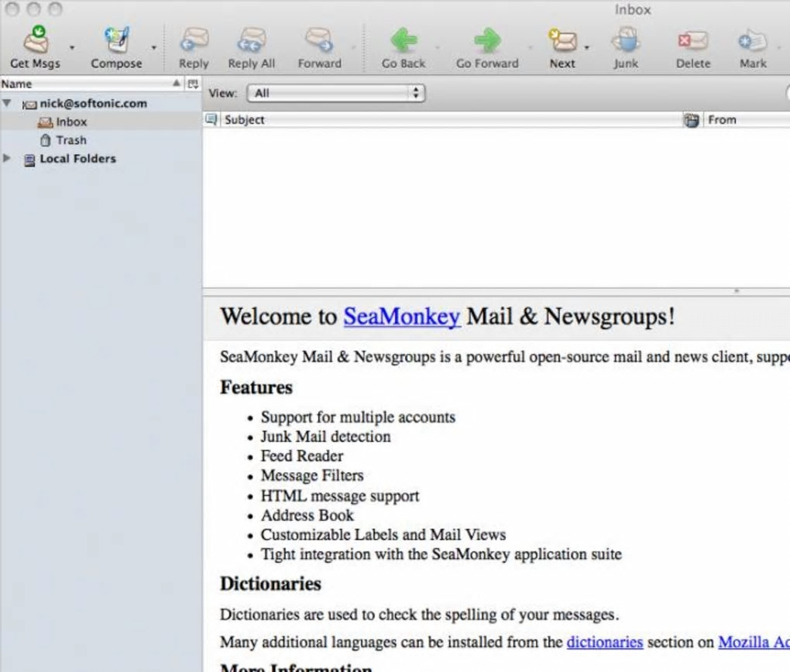The height and width of the screenshot is (672, 790).
Task: Click the Get Msgs toolbar icon
Action: pos(36,40)
